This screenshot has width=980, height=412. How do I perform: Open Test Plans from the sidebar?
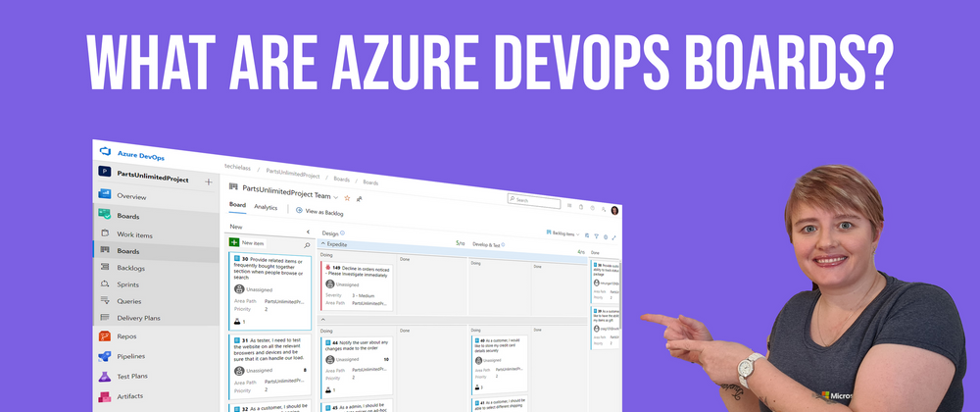133,377
